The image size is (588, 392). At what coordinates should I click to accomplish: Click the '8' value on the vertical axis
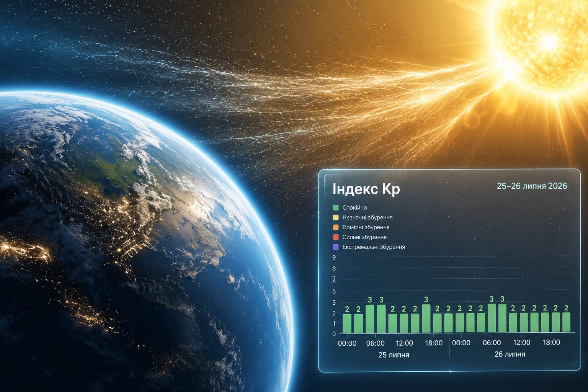334,268
